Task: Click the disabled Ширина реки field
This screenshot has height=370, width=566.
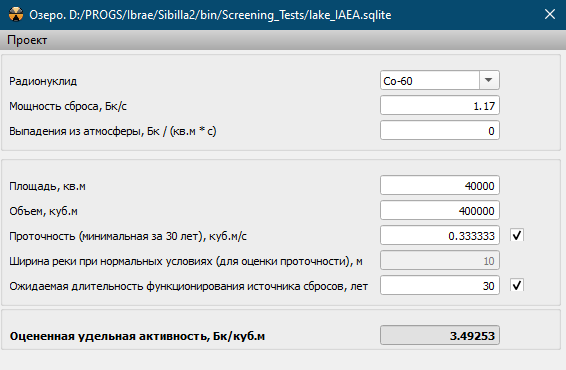Action: click(x=440, y=260)
